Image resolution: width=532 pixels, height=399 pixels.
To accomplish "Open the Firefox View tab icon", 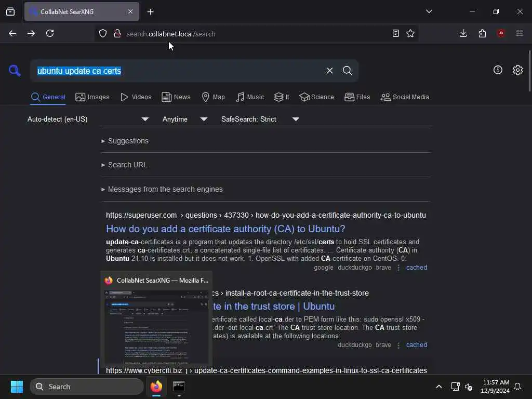I will pyautogui.click(x=10, y=11).
